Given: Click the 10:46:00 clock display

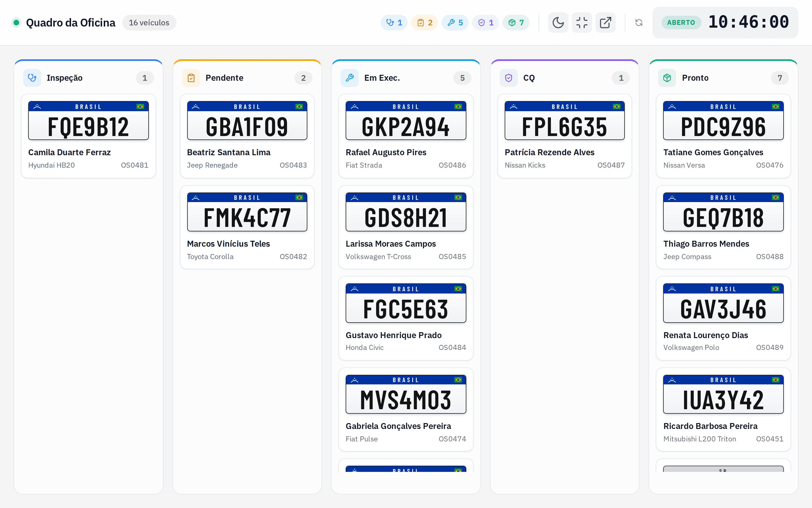Looking at the screenshot, I should click(x=749, y=22).
